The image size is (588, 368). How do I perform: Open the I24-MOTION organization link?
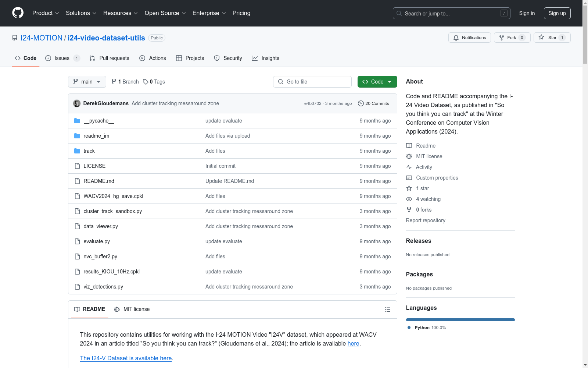(x=42, y=38)
